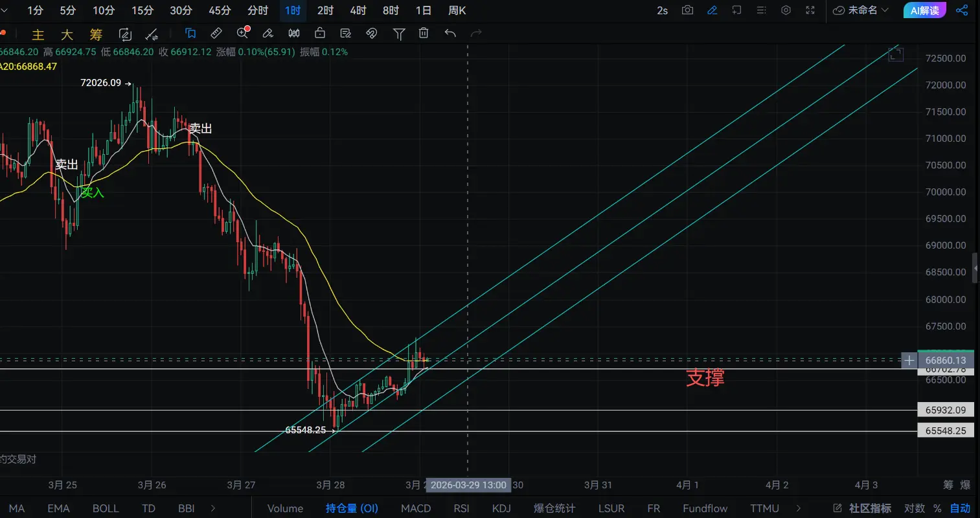Switch to 4时 timeframe

(358, 10)
